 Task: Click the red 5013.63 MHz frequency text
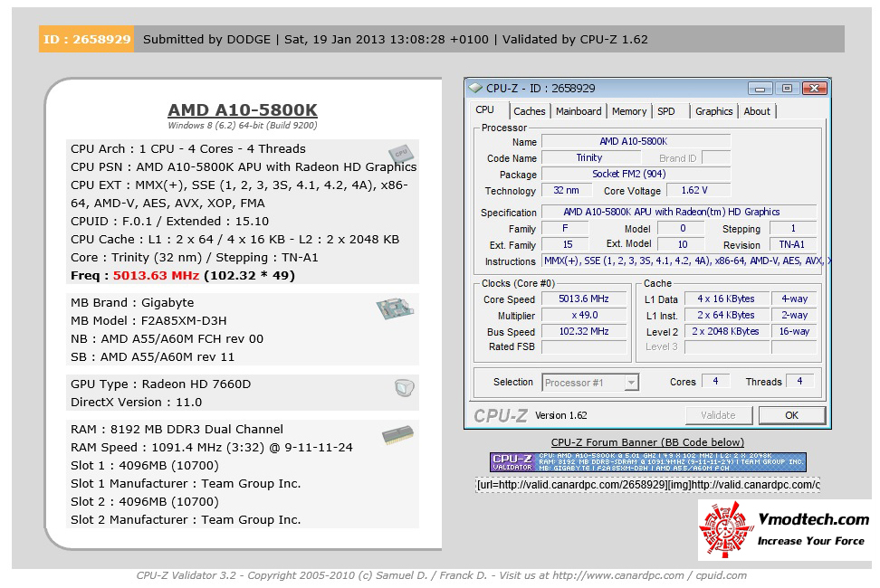pos(156,276)
